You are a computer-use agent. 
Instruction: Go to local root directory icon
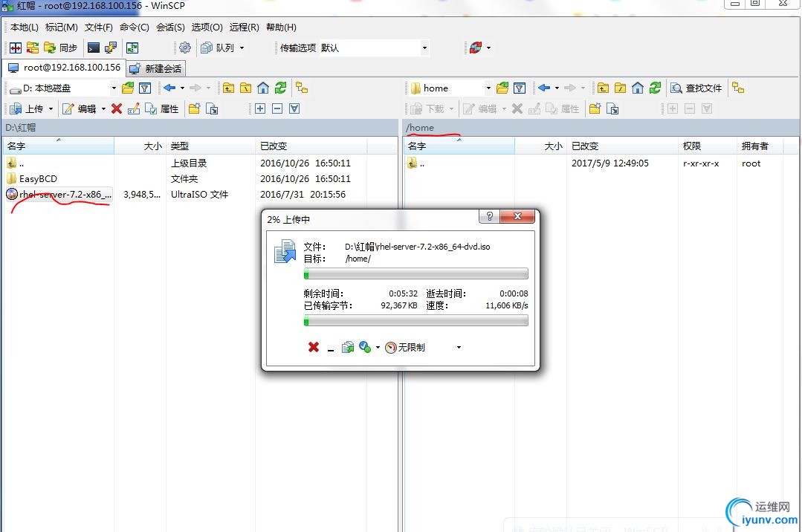[x=246, y=88]
